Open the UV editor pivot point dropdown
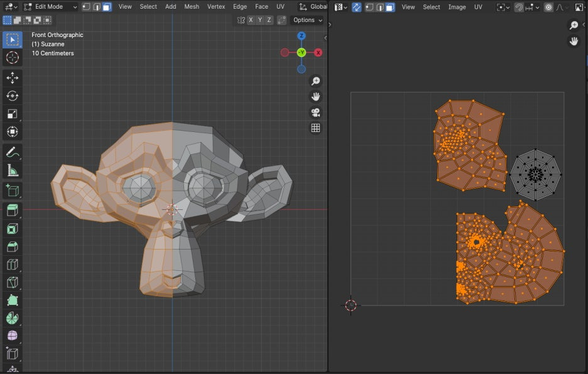The width and height of the screenshot is (588, 374). point(503,7)
